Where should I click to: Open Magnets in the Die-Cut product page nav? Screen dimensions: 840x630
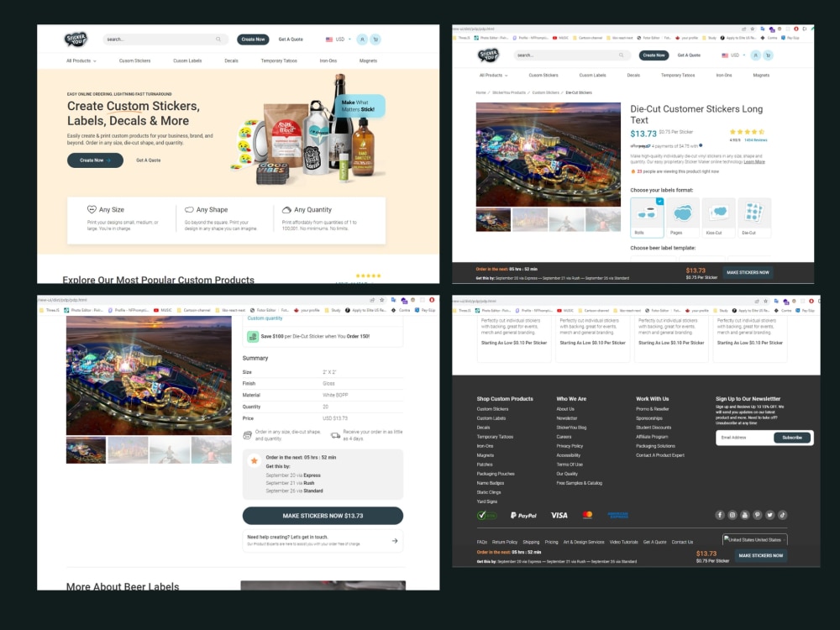(x=761, y=75)
